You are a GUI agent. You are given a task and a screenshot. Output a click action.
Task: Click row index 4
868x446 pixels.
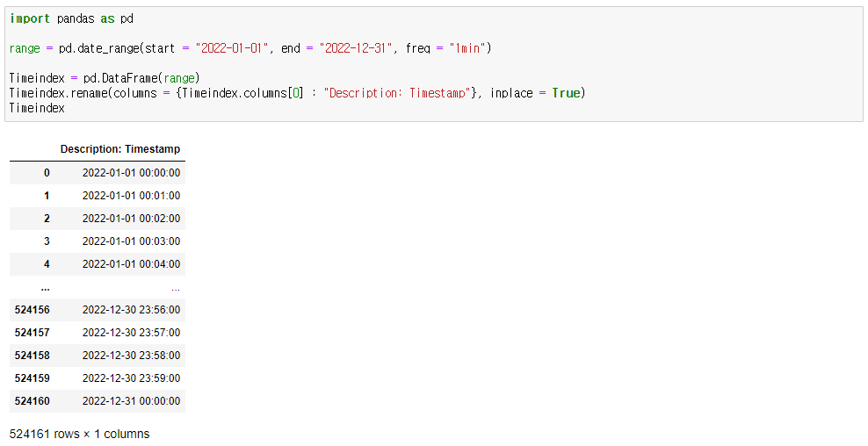tap(47, 264)
